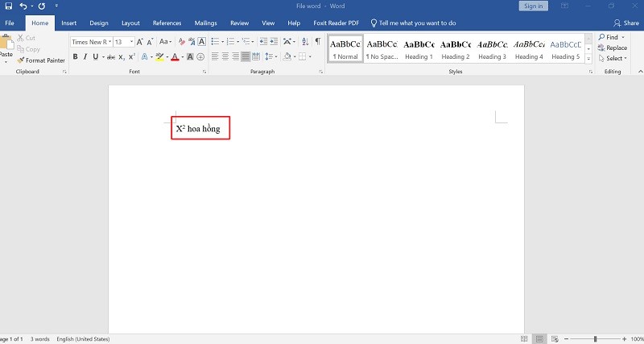Click the Tell me what you want to do box
This screenshot has height=344, width=644.
click(x=413, y=23)
